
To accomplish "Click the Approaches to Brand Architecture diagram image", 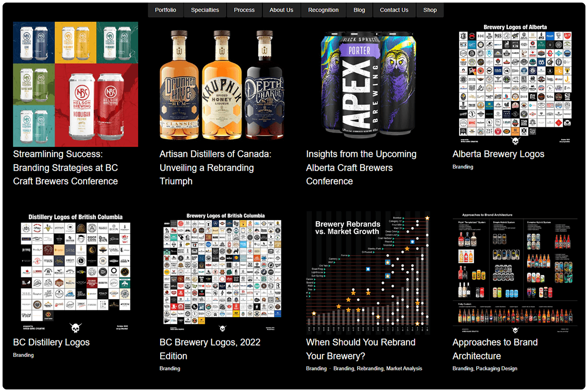I will [x=515, y=273].
